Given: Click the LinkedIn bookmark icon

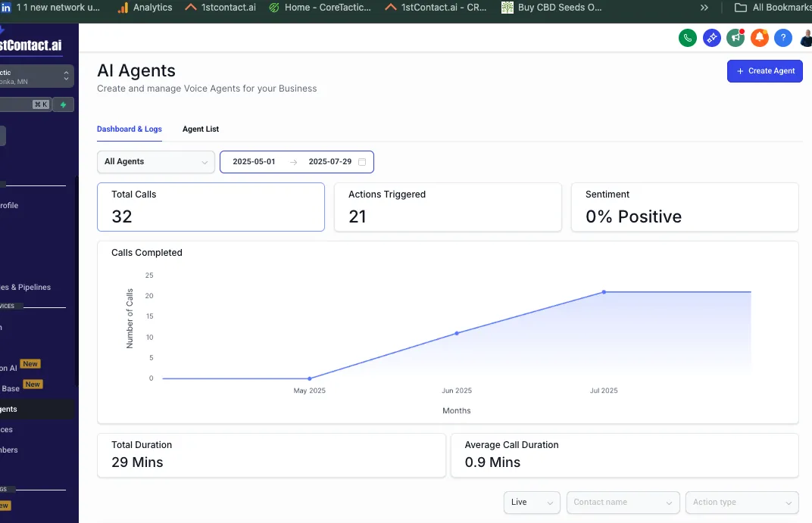Looking at the screenshot, I should (6, 8).
